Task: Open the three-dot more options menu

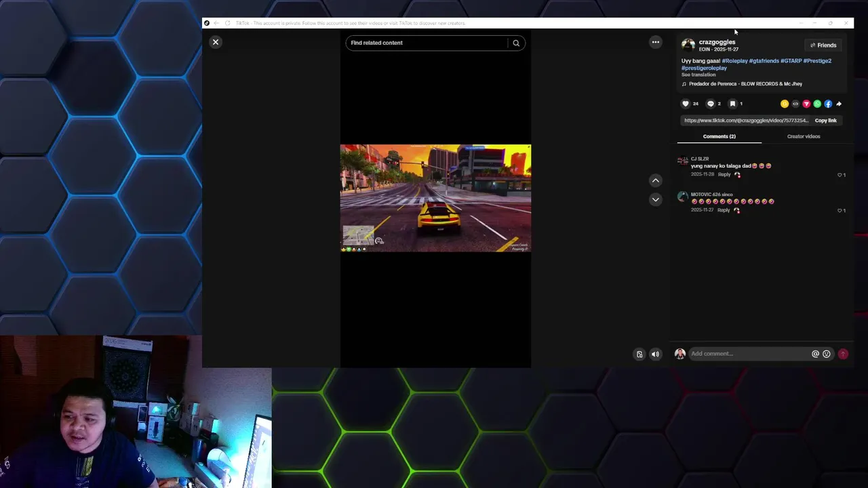Action: (x=655, y=42)
